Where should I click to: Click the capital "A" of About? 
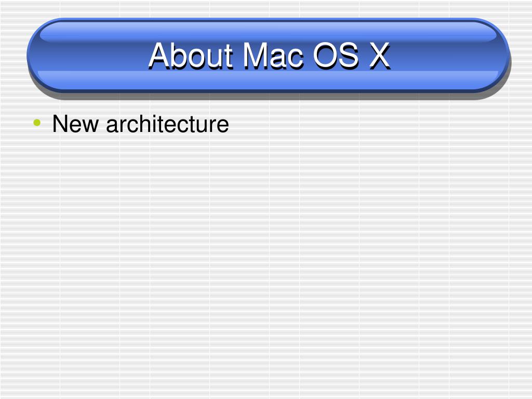(x=159, y=56)
